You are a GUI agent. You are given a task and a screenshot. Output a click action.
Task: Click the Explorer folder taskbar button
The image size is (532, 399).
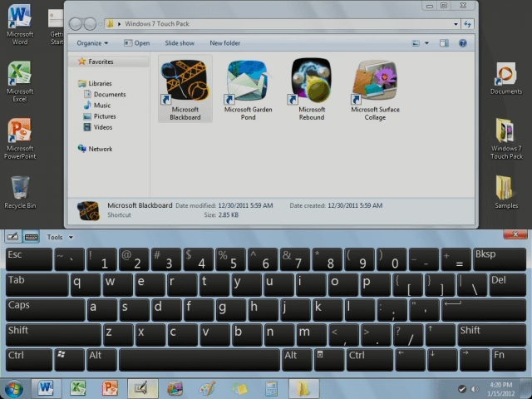[303, 388]
